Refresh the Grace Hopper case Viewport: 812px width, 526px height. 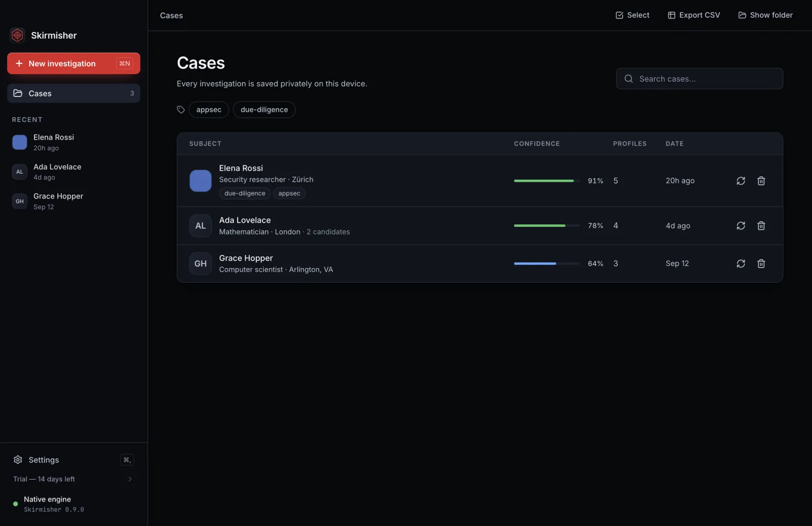pyautogui.click(x=741, y=264)
